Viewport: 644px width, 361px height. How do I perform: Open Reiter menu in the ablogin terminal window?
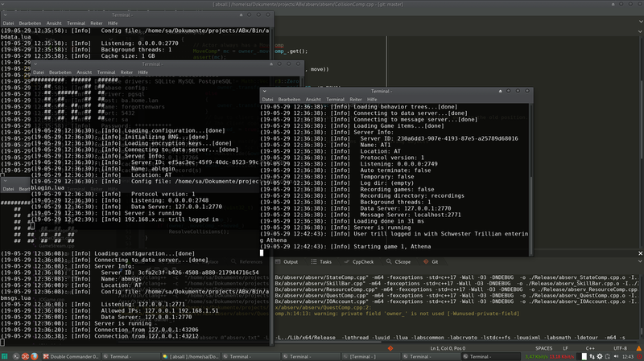click(126, 72)
